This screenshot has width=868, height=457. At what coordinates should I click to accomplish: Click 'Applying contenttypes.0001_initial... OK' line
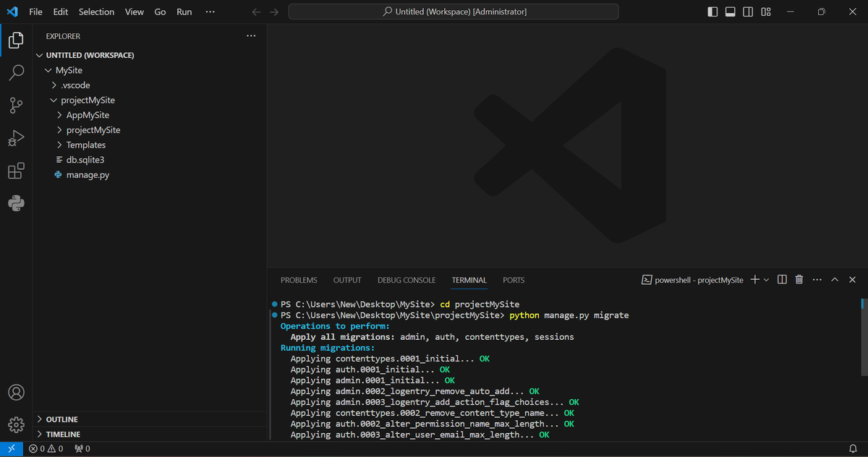tap(390, 359)
